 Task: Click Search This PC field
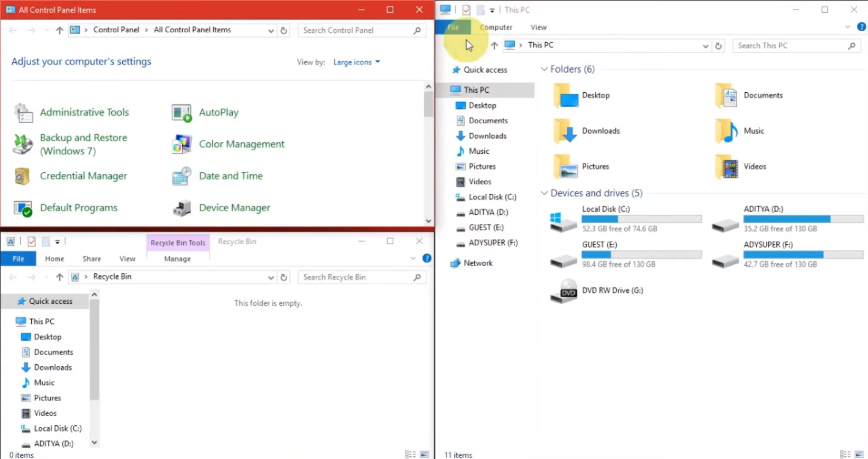coord(796,46)
